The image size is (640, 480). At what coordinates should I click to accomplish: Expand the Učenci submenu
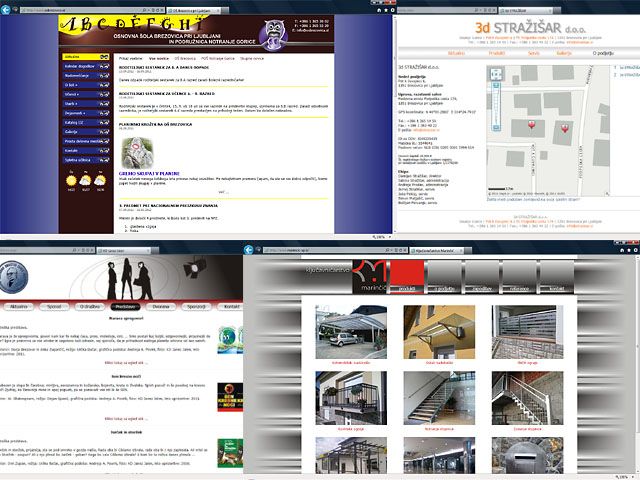click(86, 94)
